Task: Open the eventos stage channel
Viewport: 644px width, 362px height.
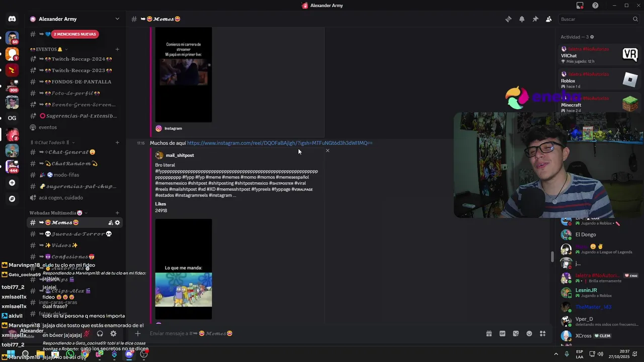Action: point(75,127)
